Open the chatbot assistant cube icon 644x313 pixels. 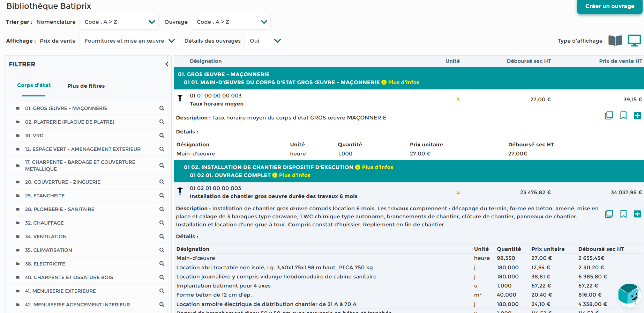tap(629, 296)
